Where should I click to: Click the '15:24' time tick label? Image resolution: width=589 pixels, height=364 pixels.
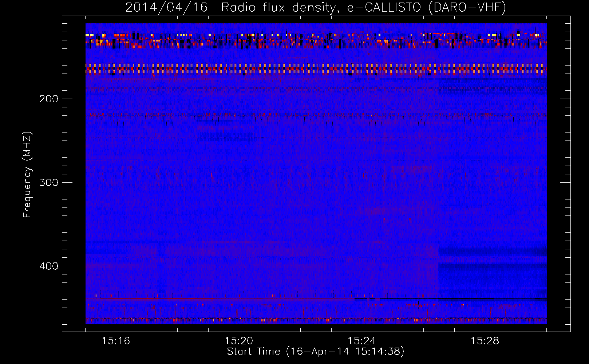pyautogui.click(x=362, y=341)
